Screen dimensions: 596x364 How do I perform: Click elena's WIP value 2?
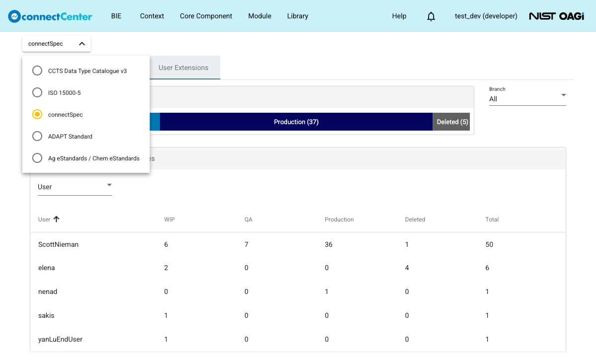click(x=166, y=268)
